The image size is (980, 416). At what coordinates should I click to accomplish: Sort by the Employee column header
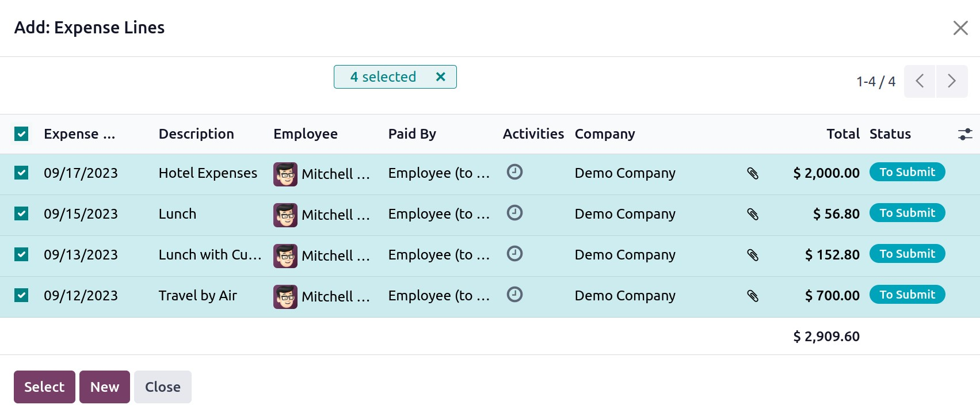(x=305, y=134)
